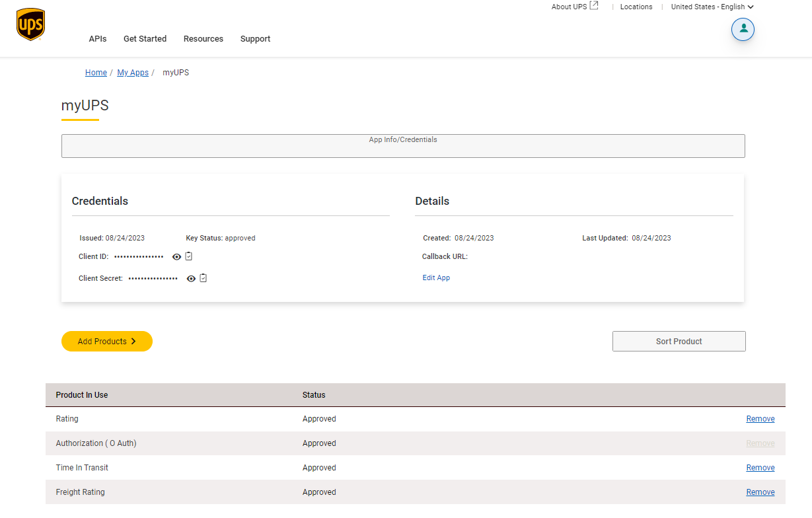Screen dimensions: 812x518
Task: Click Approved status in Freight Rating row
Action: [319, 492]
